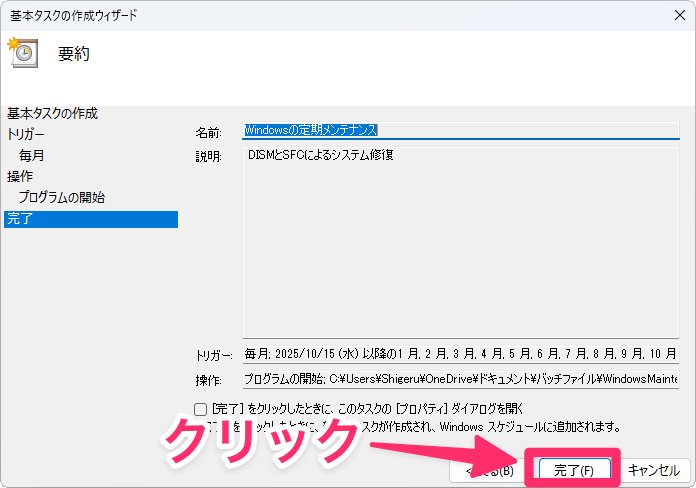Click the clock wizard icon in header
696x488 pixels.
tap(22, 53)
